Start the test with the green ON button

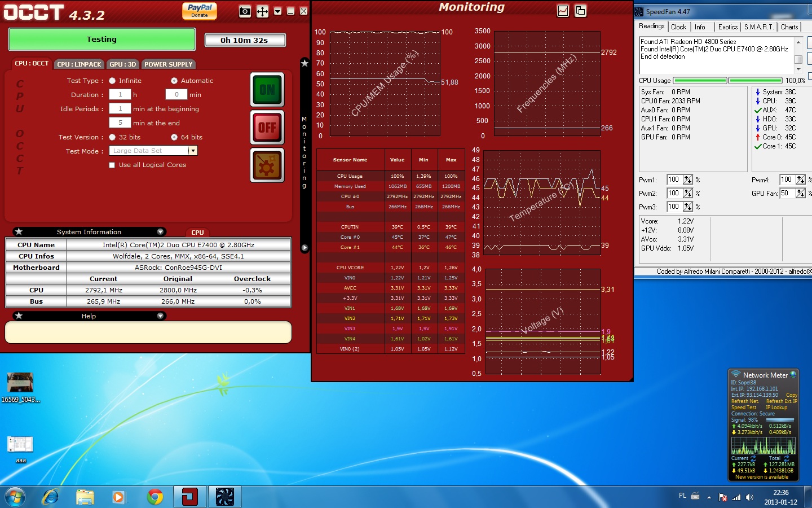(267, 90)
